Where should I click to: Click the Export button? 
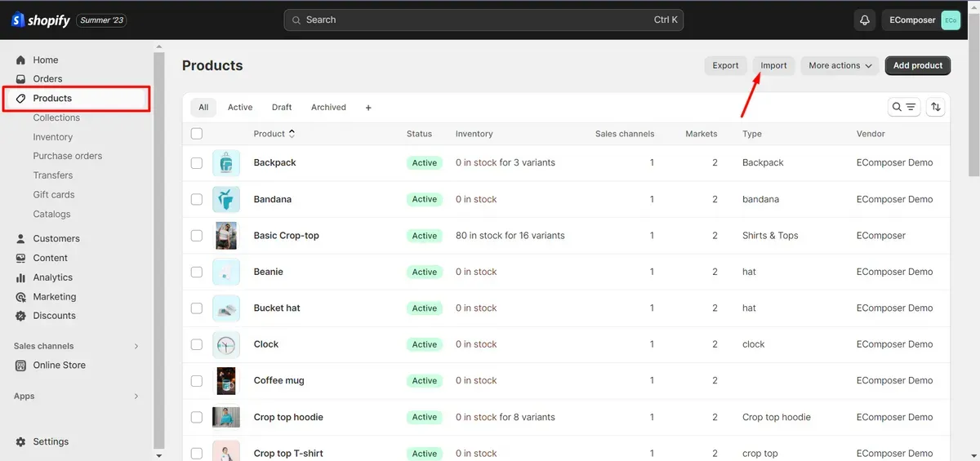[x=725, y=65]
